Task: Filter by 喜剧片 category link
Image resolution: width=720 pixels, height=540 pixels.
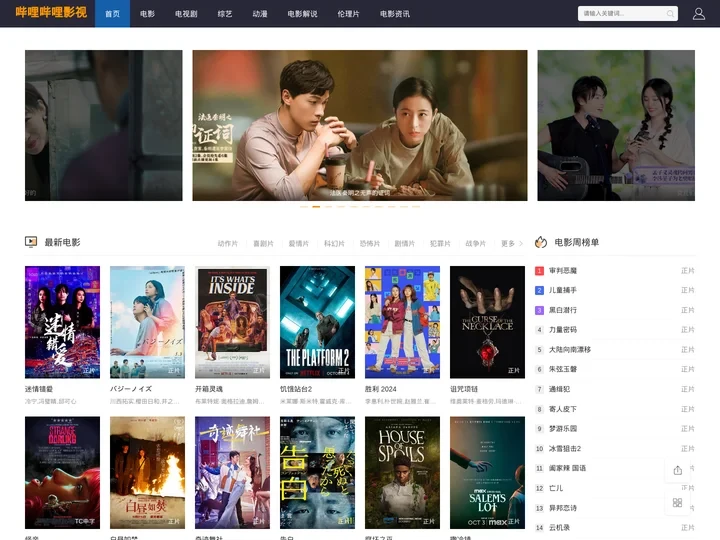Action: 263,243
